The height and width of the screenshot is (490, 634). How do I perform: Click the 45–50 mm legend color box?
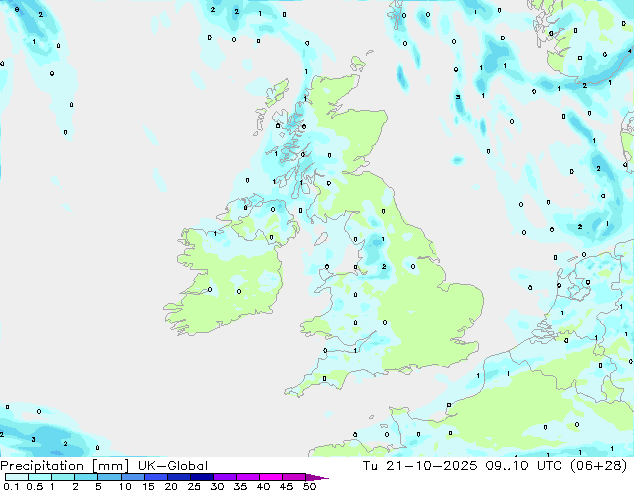294,477
